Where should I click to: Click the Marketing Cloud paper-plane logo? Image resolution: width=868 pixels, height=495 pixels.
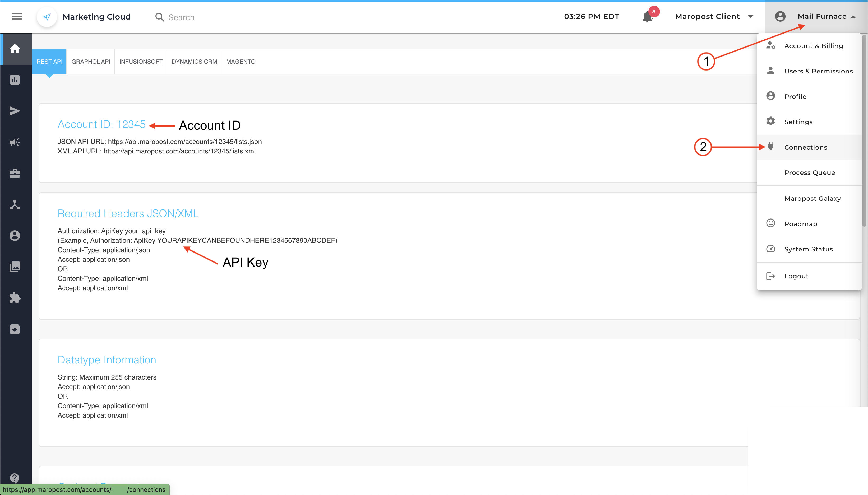tap(47, 17)
